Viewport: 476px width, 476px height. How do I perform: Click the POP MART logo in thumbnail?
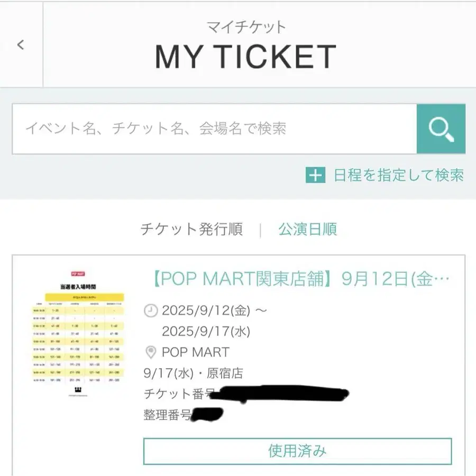click(78, 274)
